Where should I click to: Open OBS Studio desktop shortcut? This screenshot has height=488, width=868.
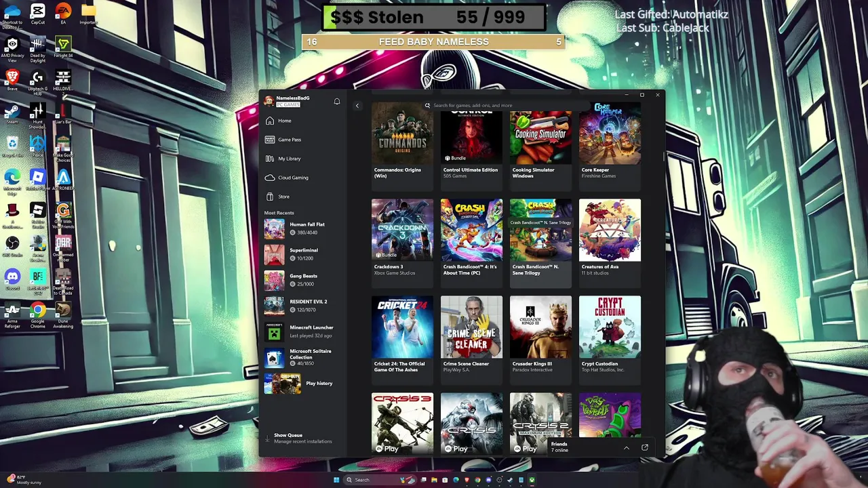(12, 247)
